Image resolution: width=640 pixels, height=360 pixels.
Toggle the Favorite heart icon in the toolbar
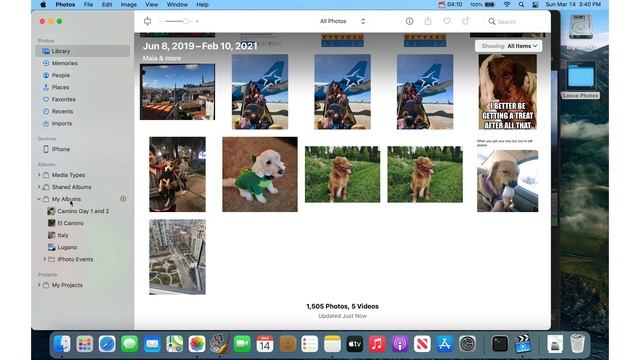447,21
